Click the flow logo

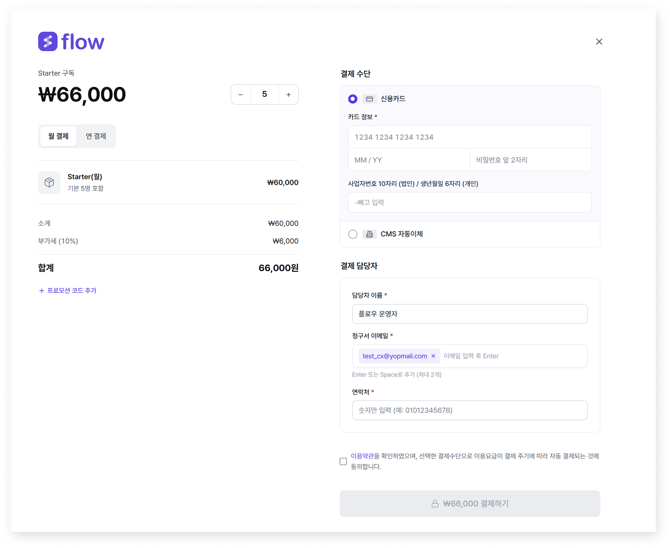pos(71,41)
